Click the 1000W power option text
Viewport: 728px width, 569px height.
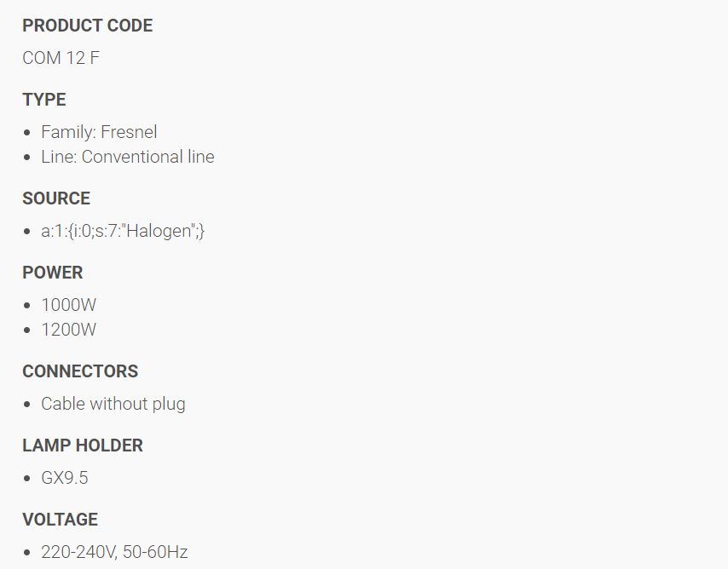(69, 305)
